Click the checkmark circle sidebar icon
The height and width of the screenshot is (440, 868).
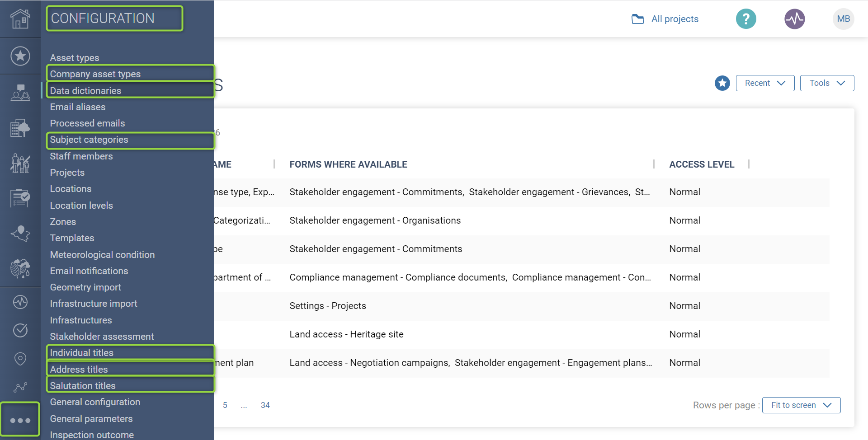point(20,330)
